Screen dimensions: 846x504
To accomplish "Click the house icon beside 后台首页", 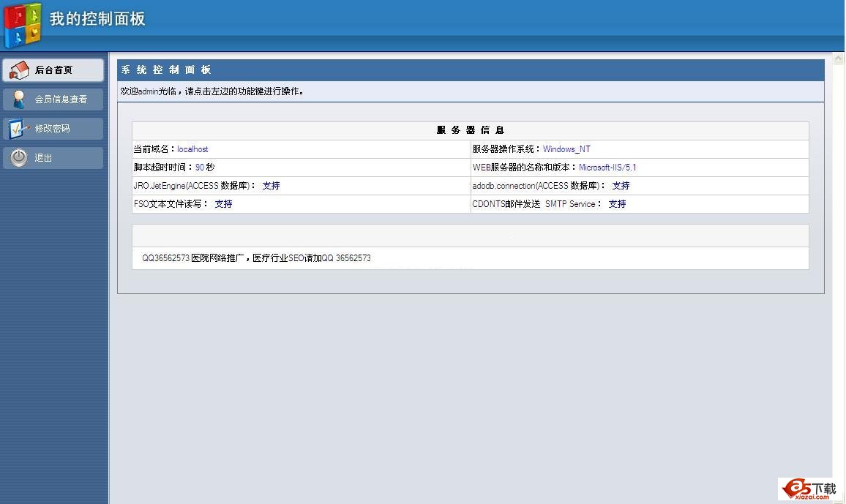I will pyautogui.click(x=19, y=70).
